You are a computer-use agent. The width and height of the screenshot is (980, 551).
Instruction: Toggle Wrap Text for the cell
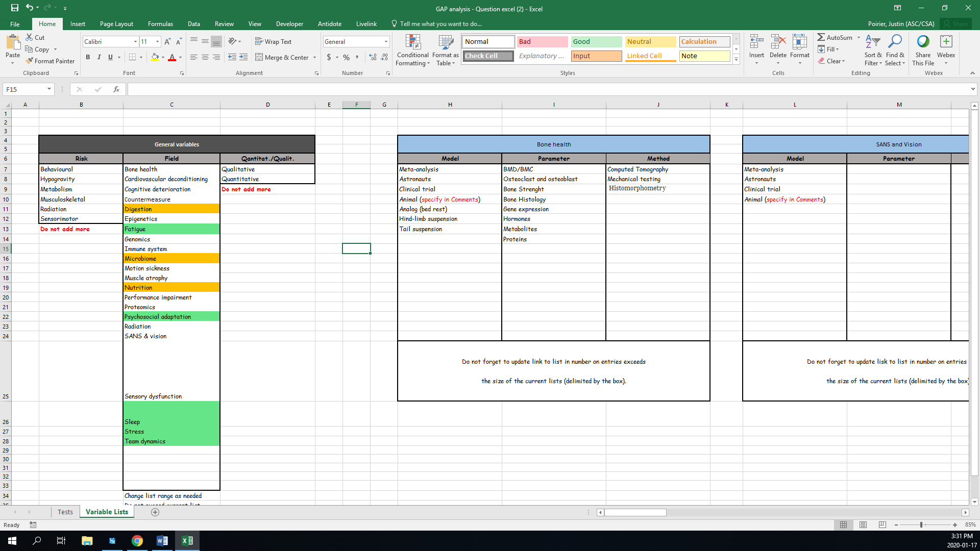(274, 41)
